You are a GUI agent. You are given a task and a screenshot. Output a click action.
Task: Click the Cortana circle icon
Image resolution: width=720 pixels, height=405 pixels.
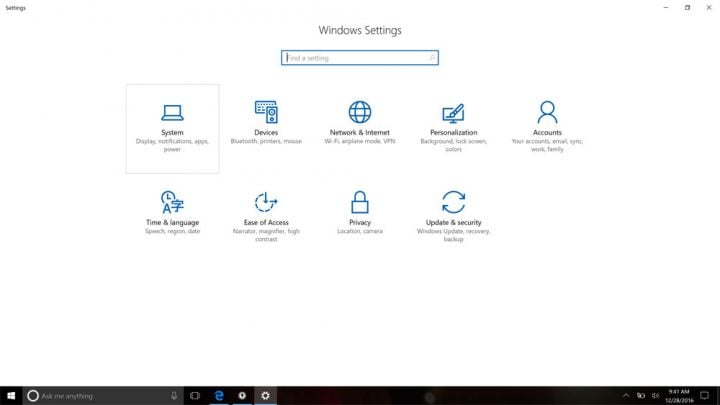point(33,396)
